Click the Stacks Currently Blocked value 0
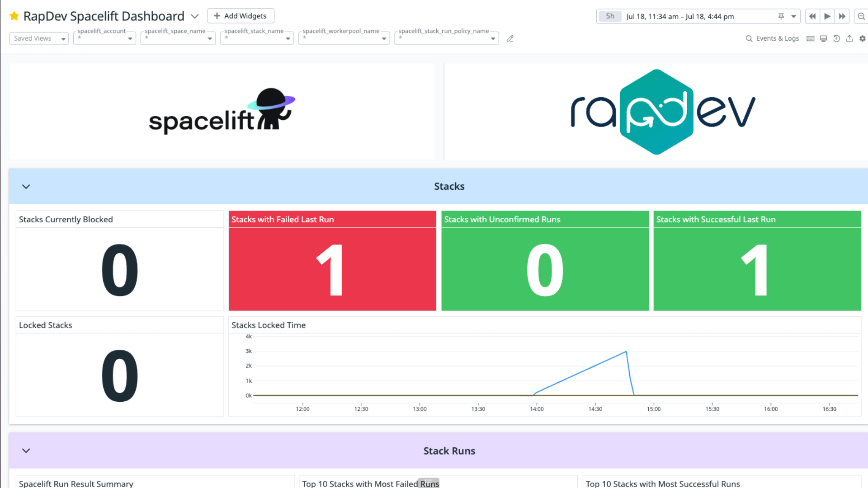The image size is (868, 488). pyautogui.click(x=120, y=270)
